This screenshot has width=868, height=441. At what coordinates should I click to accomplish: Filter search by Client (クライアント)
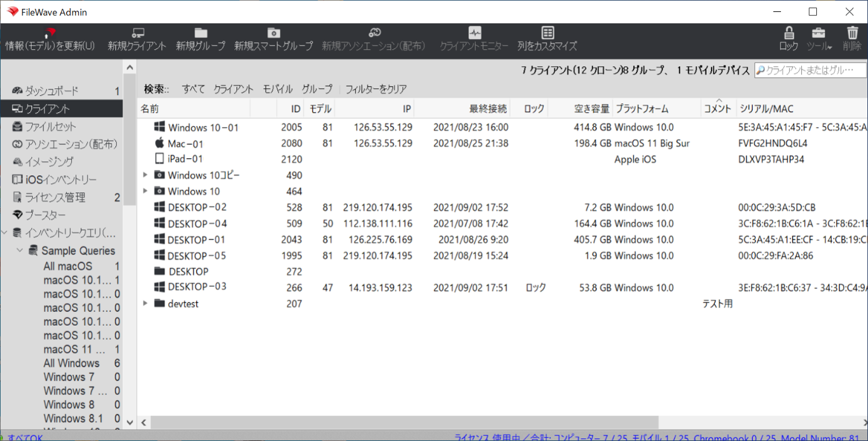pyautogui.click(x=233, y=89)
